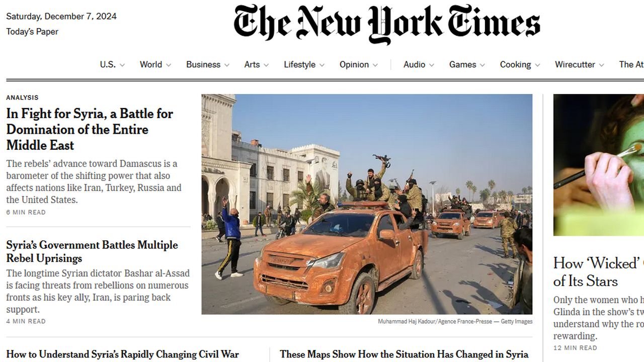The image size is (644, 362).
Task: Open the Wirecutter menu item
Action: [575, 64]
